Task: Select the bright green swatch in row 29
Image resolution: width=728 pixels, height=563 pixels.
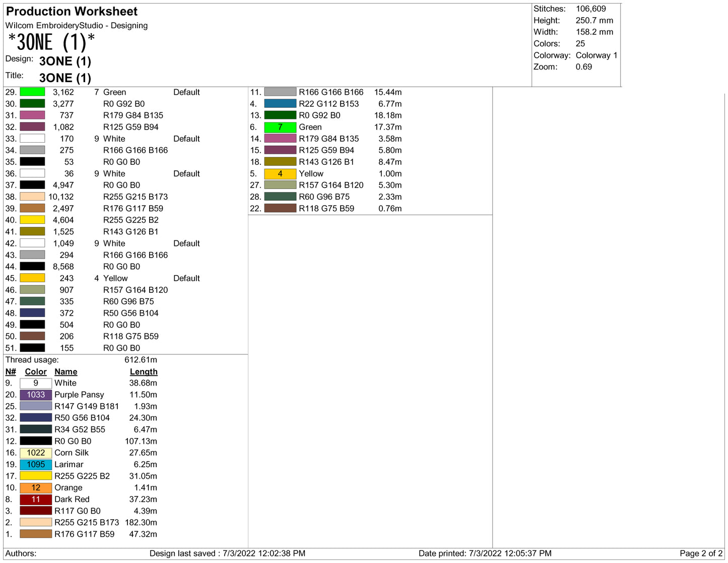Action: (32, 92)
